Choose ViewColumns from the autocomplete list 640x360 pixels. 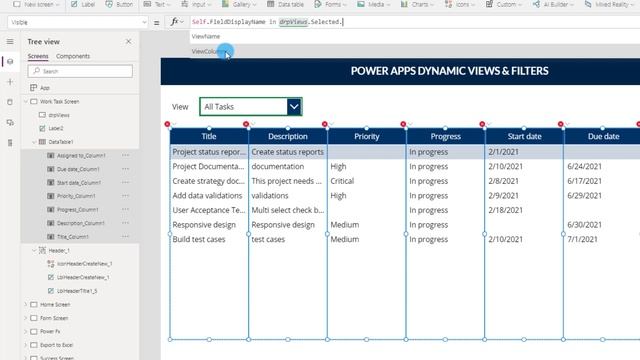(x=208, y=51)
